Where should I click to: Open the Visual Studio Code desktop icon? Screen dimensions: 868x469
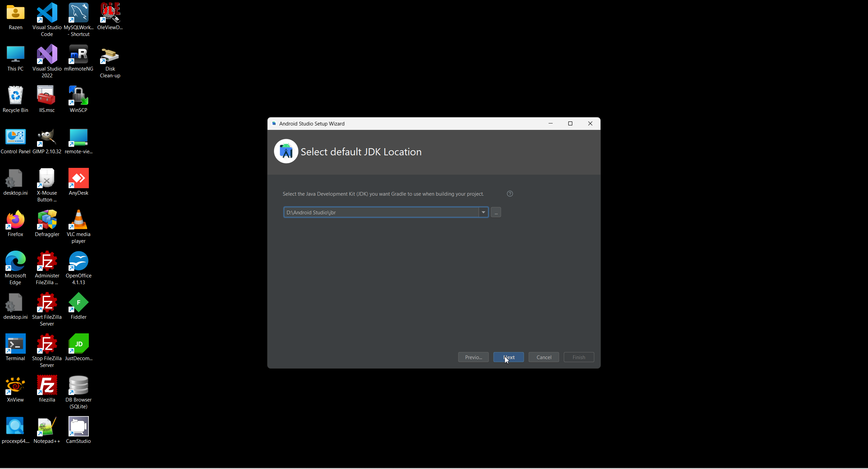coord(47,14)
